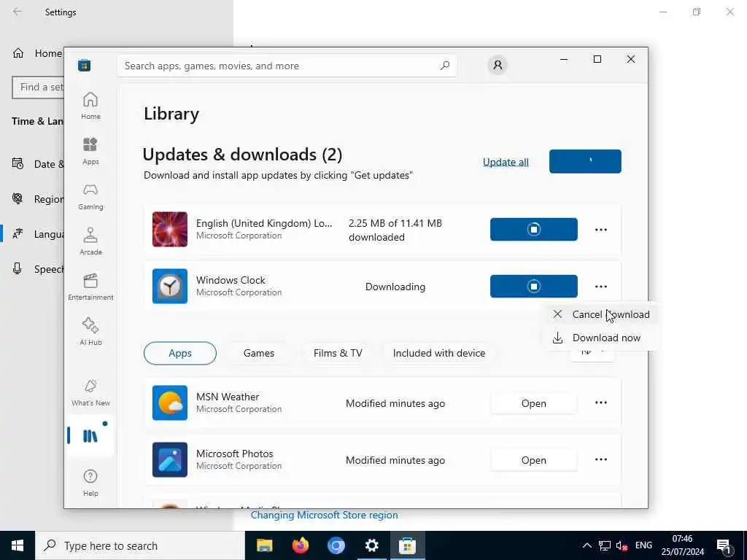The height and width of the screenshot is (560, 747).
Task: Switch to the Films & TV tab
Action: [338, 354]
